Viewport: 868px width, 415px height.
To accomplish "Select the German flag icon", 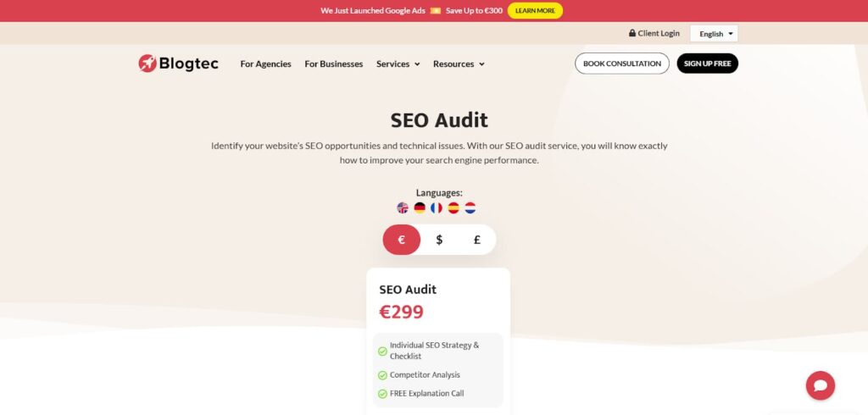I will coord(420,208).
